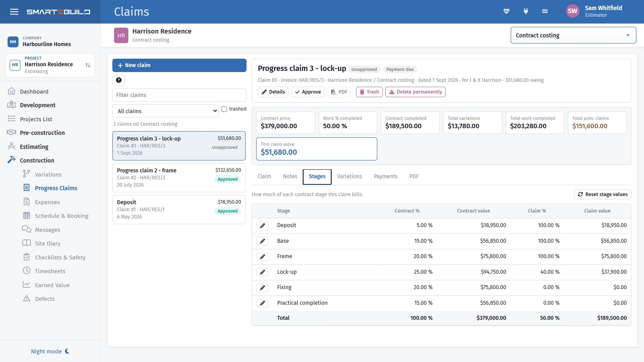Switch project using the Harrison Residence arrows
The width and height of the screenshot is (644, 362).
click(x=87, y=65)
